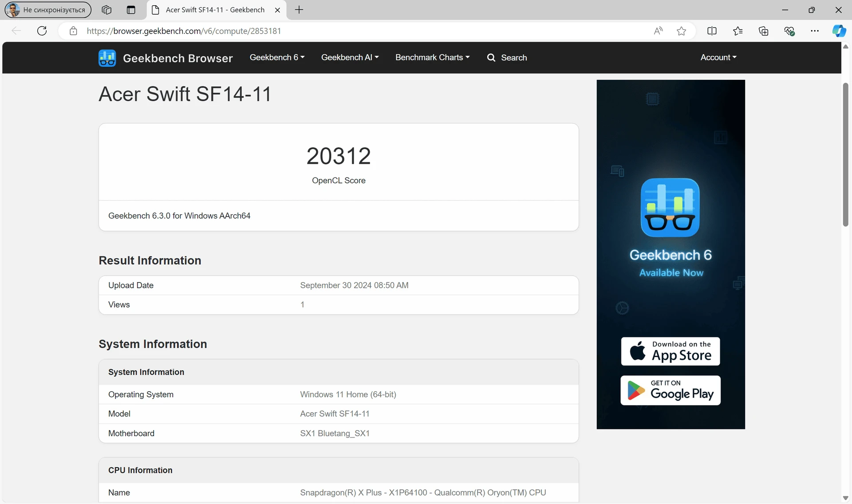This screenshot has height=504, width=852.
Task: Click the Back arrow in browser toolbar
Action: pyautogui.click(x=16, y=31)
